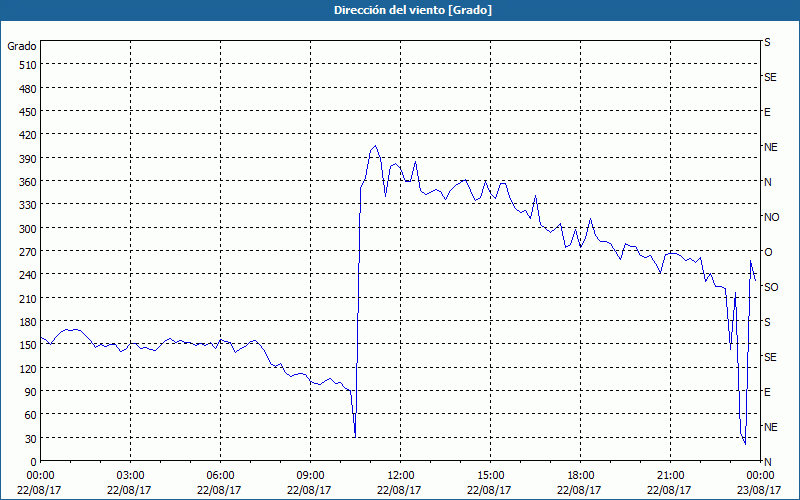
Task: Click the 15:00 time axis label
Action: pyautogui.click(x=490, y=476)
